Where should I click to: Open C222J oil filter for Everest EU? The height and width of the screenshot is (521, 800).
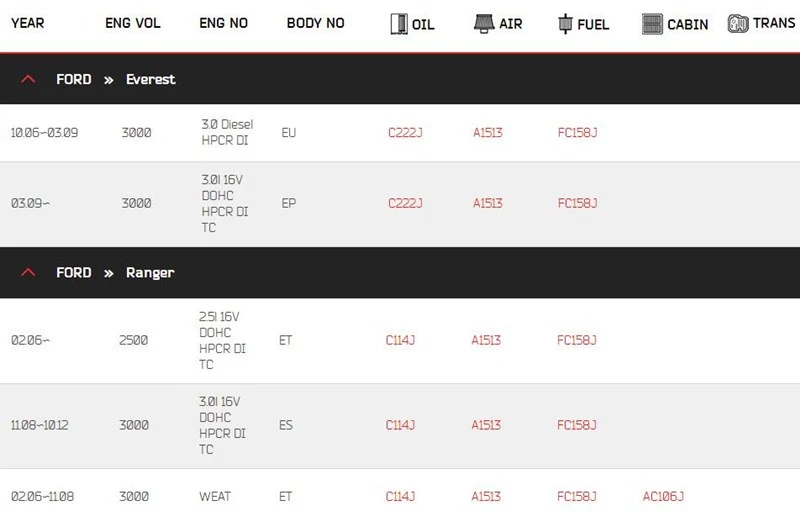(x=405, y=133)
